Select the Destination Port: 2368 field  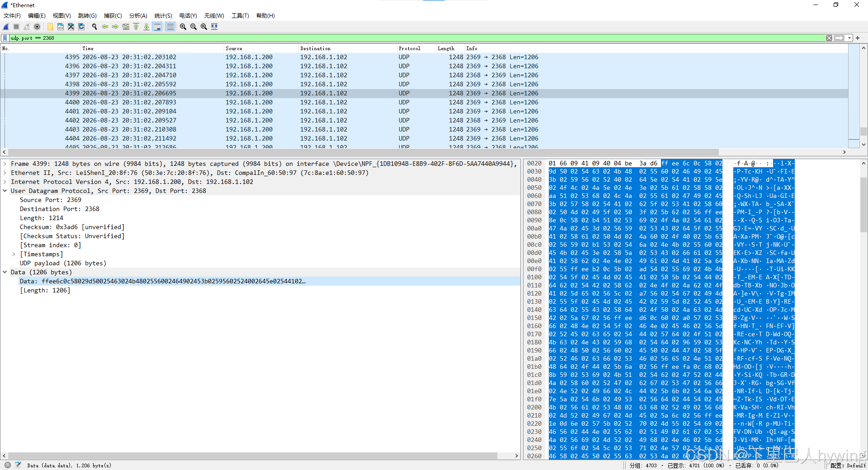point(60,209)
